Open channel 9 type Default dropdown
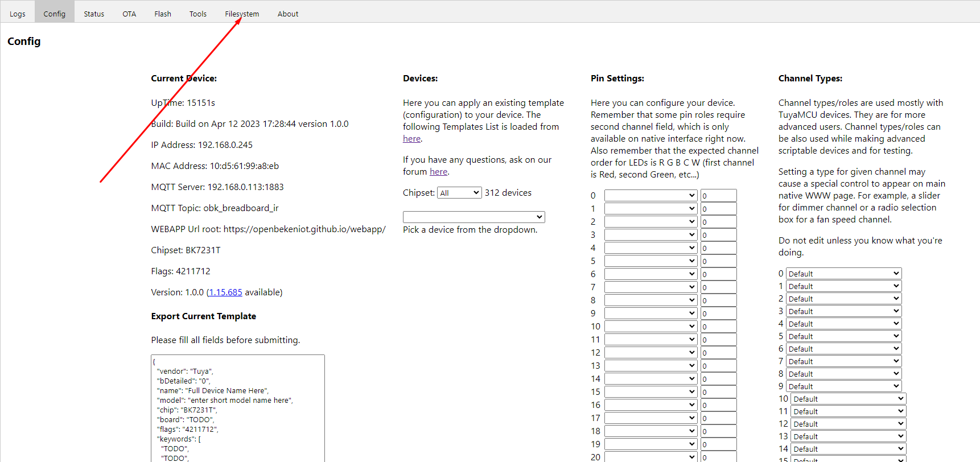Image resolution: width=980 pixels, height=462 pixels. [x=843, y=386]
